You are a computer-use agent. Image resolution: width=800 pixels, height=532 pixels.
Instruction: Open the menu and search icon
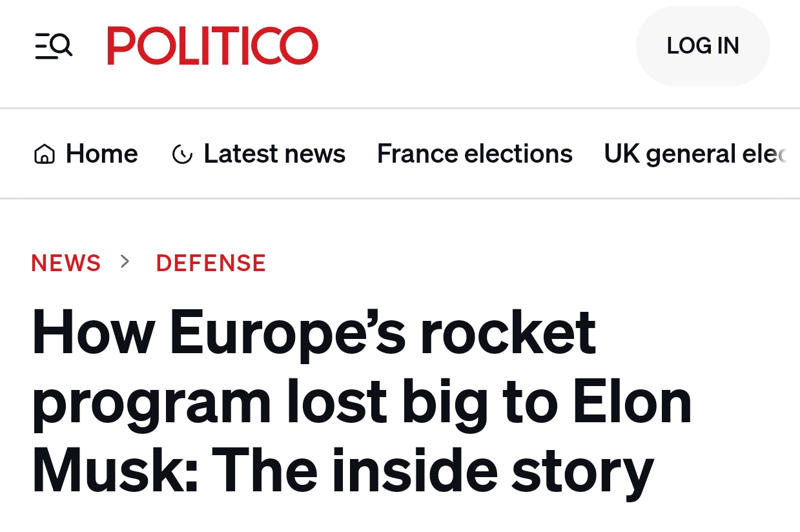[x=54, y=46]
